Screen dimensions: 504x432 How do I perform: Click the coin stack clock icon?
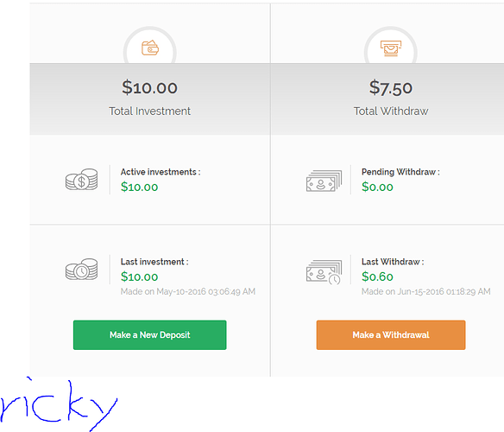click(x=82, y=269)
